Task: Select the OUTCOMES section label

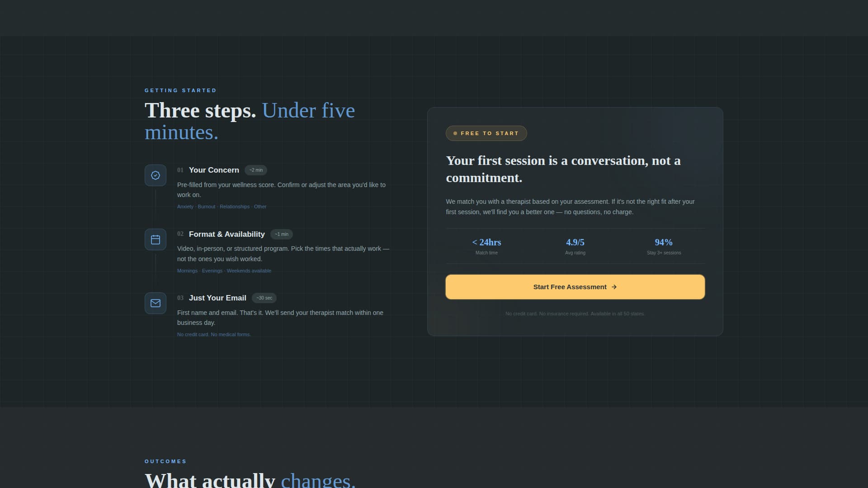Action: click(x=165, y=461)
